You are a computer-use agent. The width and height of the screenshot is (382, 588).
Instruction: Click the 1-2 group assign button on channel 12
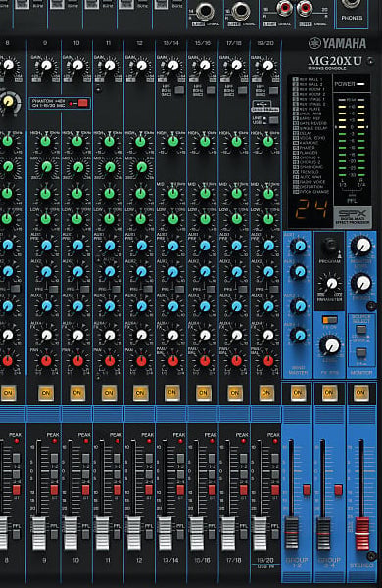[149, 458]
